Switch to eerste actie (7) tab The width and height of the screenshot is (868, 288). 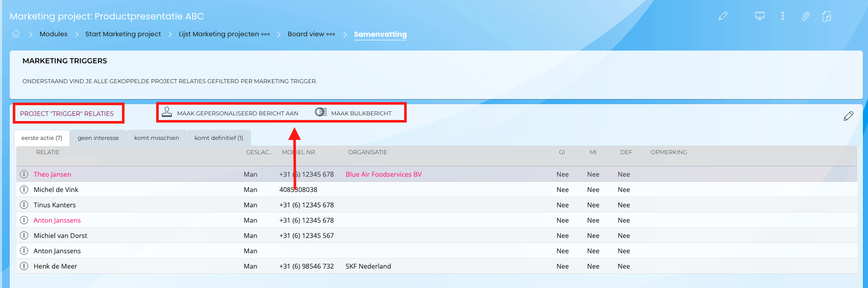coord(42,138)
